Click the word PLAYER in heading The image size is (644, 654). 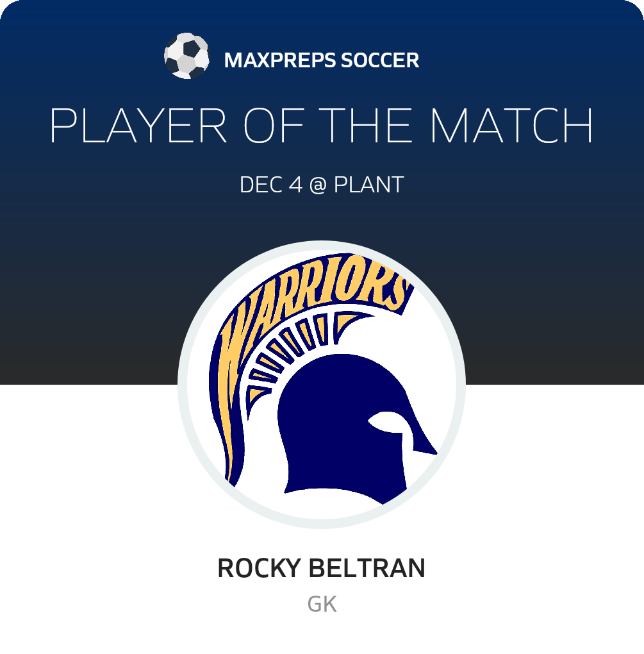(138, 125)
